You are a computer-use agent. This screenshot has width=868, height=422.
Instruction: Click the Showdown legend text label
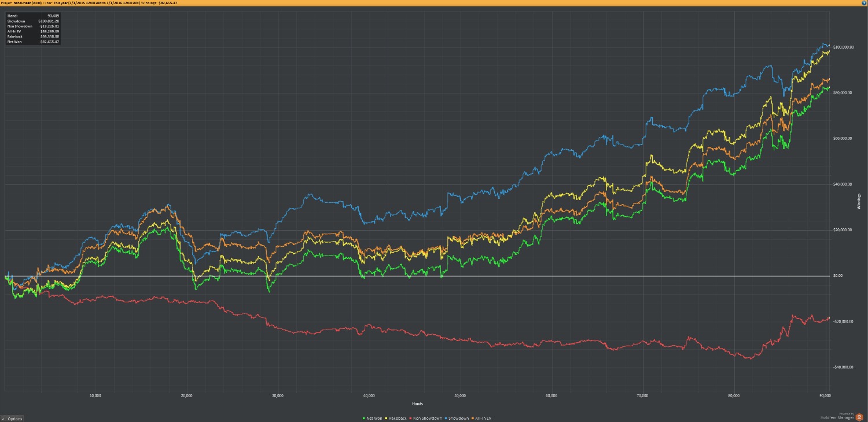pyautogui.click(x=458, y=418)
